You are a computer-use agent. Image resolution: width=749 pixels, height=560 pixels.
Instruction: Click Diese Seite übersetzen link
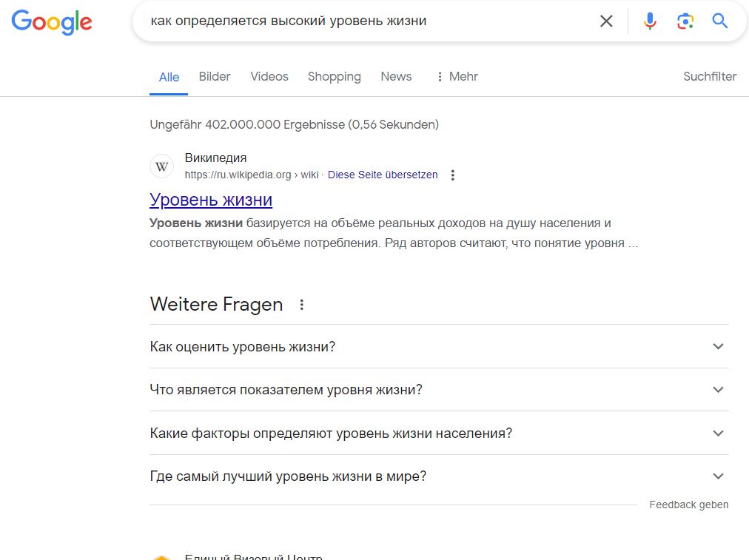pos(383,175)
